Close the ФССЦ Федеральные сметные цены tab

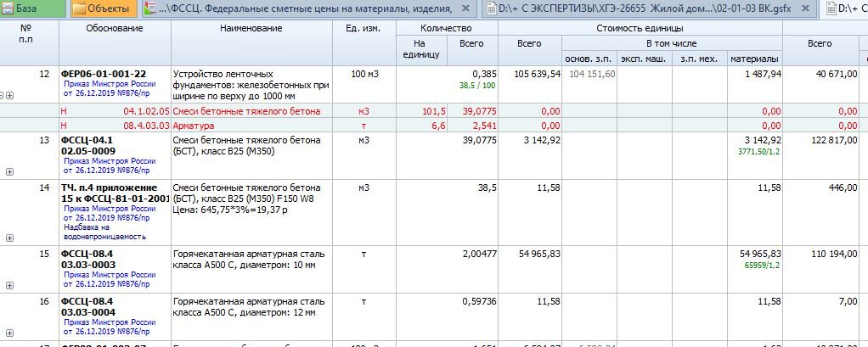[x=465, y=8]
